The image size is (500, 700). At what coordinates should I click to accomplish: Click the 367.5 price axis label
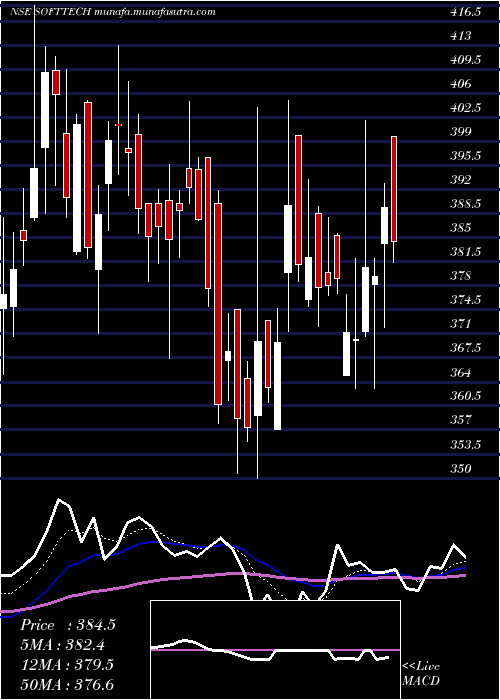465,348
